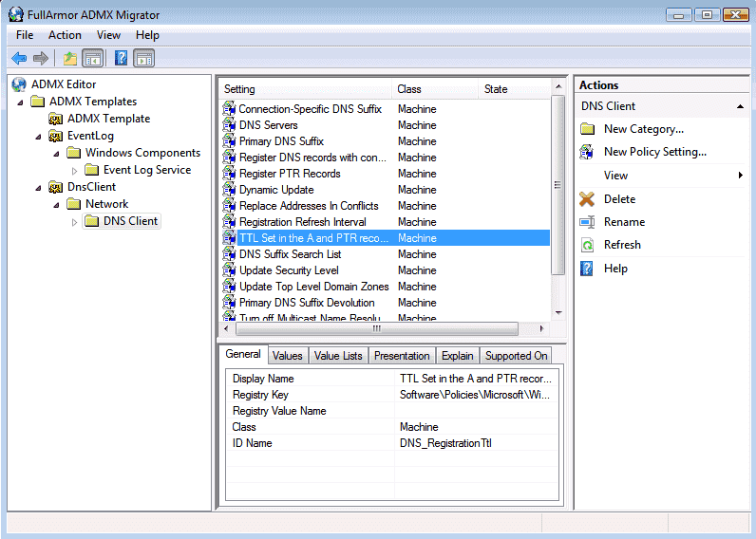The height and width of the screenshot is (539, 756).
Task: Open the Help menu in menu bar
Action: pos(147,35)
